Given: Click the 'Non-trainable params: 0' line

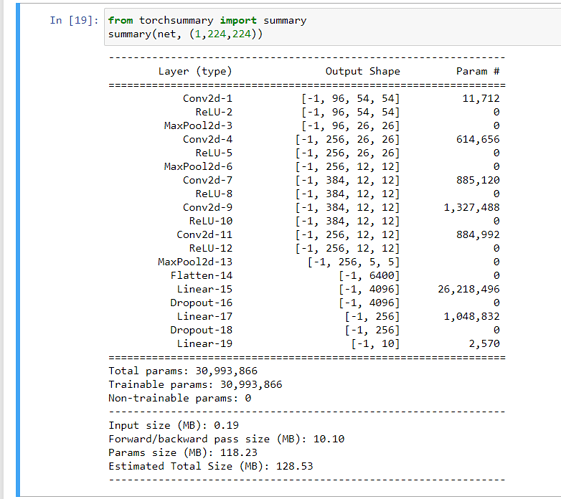Looking at the screenshot, I should point(180,398).
